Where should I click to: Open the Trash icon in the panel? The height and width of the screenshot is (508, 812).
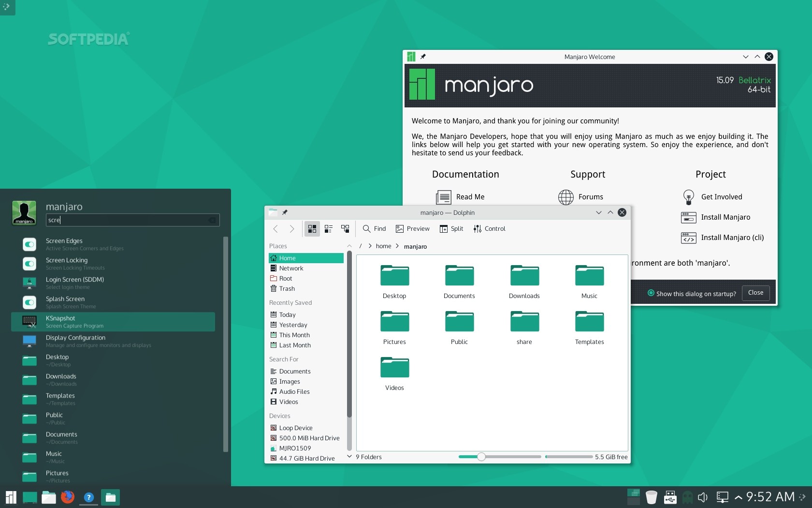[x=652, y=497]
